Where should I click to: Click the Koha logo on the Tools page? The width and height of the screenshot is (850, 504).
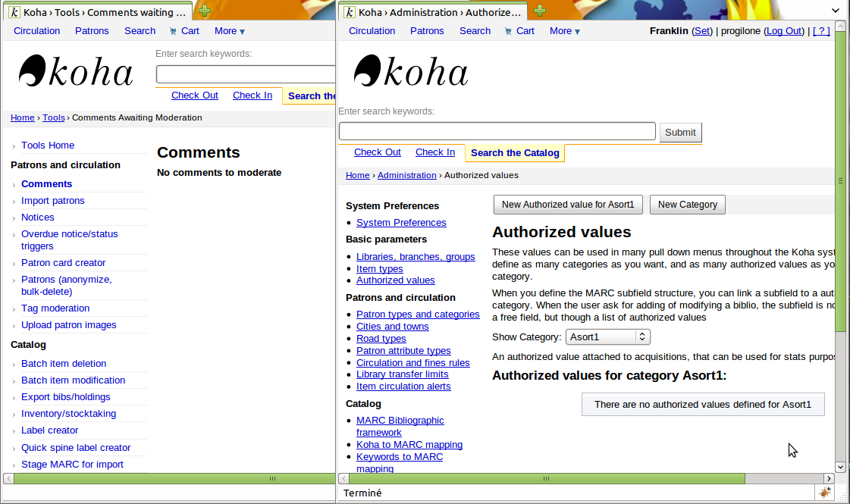[76, 71]
